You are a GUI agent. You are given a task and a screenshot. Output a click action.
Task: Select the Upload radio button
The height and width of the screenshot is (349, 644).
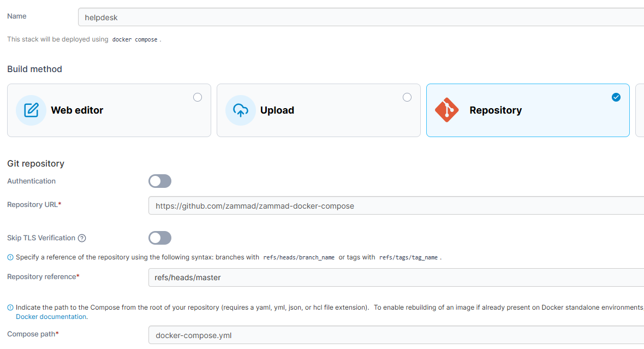click(407, 97)
